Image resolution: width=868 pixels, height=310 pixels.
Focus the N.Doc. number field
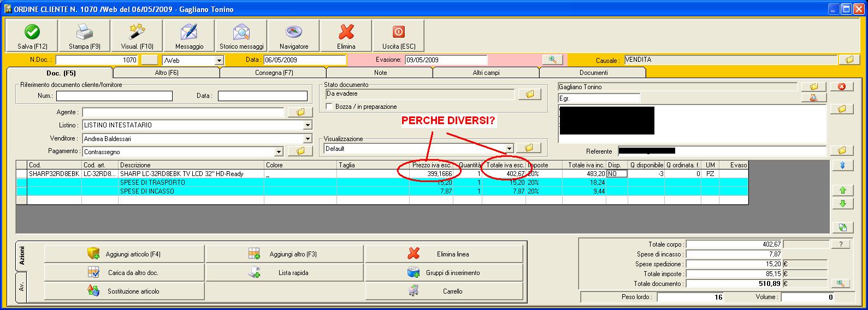click(97, 60)
